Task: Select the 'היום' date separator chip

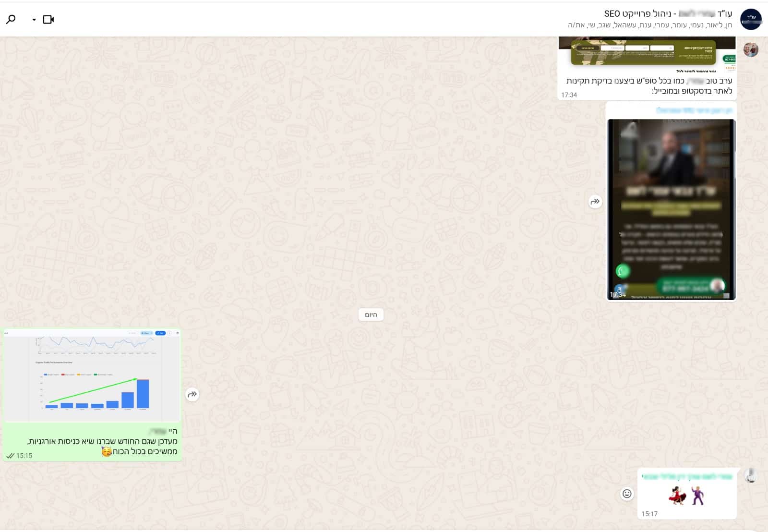Action: click(371, 314)
